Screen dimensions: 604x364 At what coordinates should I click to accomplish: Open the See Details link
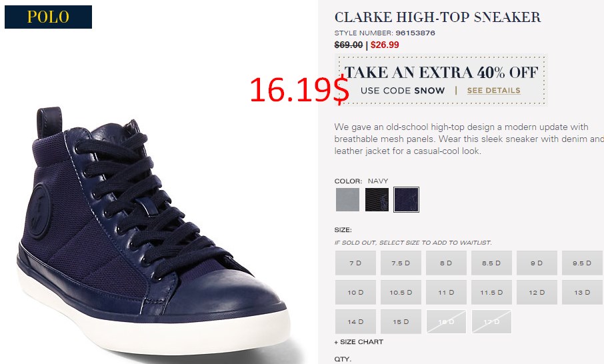point(493,91)
